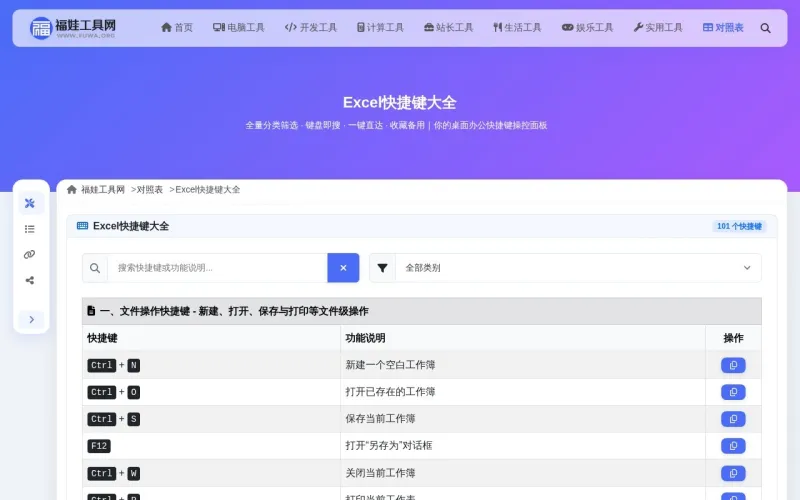Viewport: 800px width, 500px height.
Task: Open the 对照表 menu
Action: (x=723, y=28)
